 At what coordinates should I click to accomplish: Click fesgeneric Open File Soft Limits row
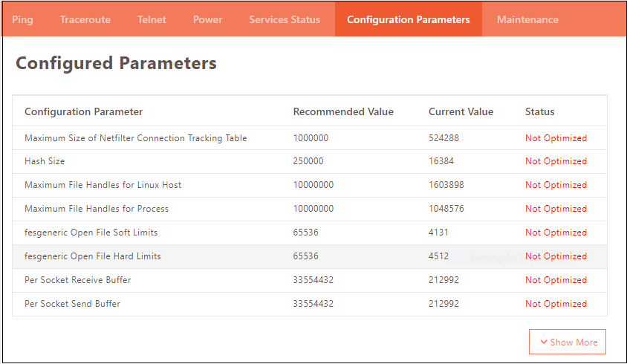[x=91, y=233]
